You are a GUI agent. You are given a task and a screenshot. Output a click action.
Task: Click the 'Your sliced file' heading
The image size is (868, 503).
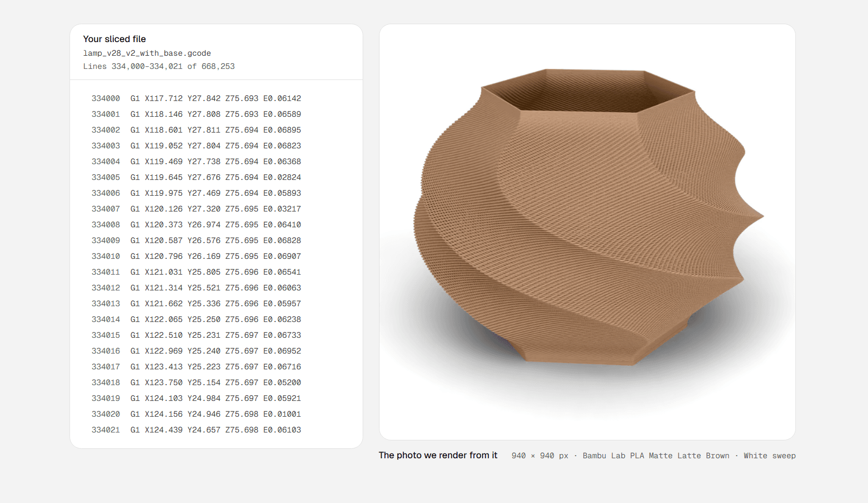point(114,39)
